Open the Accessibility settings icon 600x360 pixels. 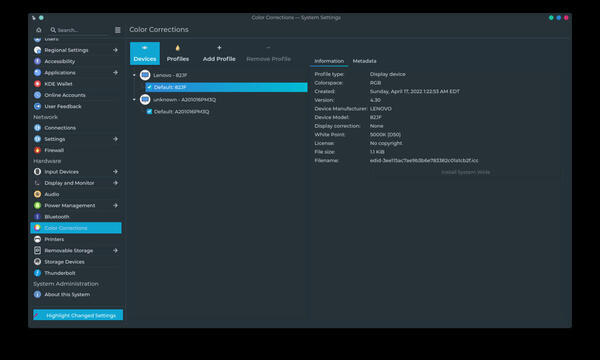[38, 61]
